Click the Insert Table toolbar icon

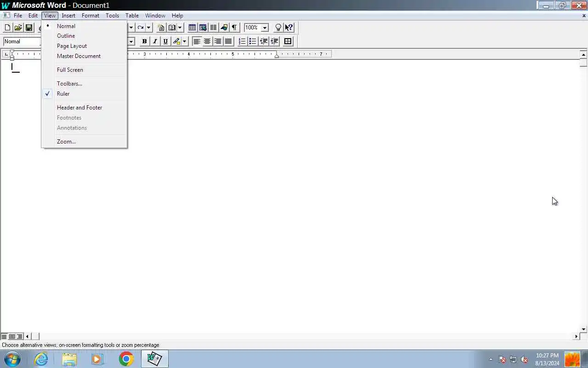192,28
